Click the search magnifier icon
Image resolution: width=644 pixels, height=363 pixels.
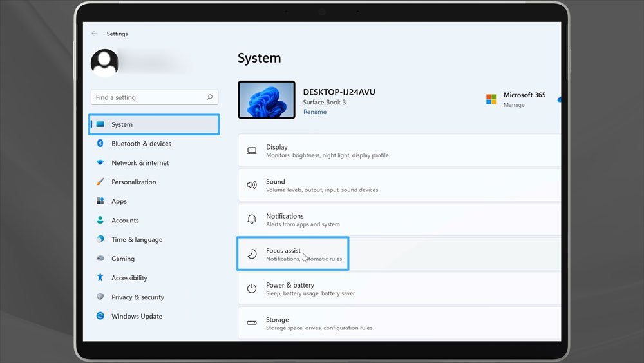pos(210,97)
